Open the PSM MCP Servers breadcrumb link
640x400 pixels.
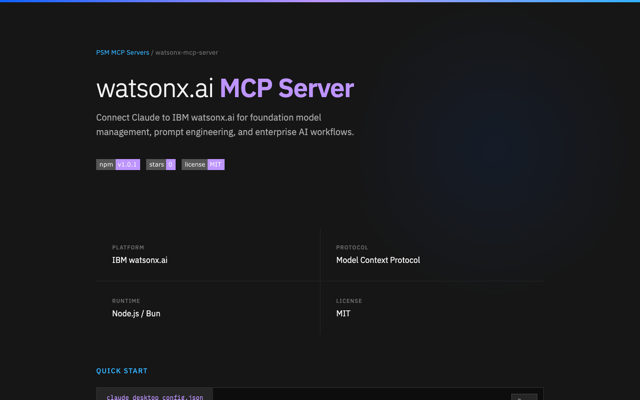pos(122,53)
